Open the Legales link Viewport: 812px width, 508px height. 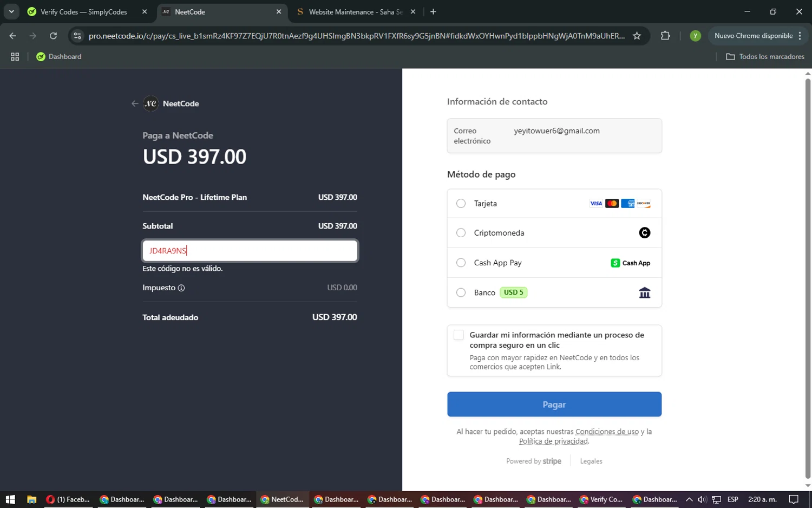point(591,461)
